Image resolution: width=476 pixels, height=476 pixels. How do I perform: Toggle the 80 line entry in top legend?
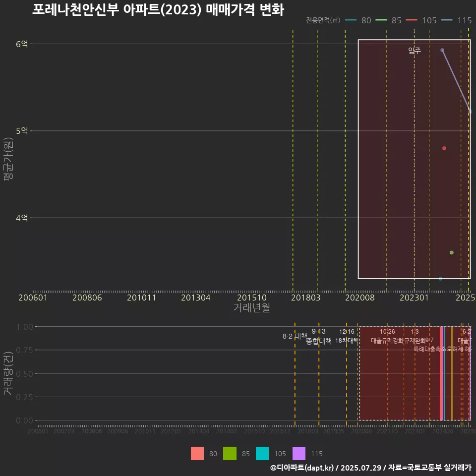coord(358,20)
